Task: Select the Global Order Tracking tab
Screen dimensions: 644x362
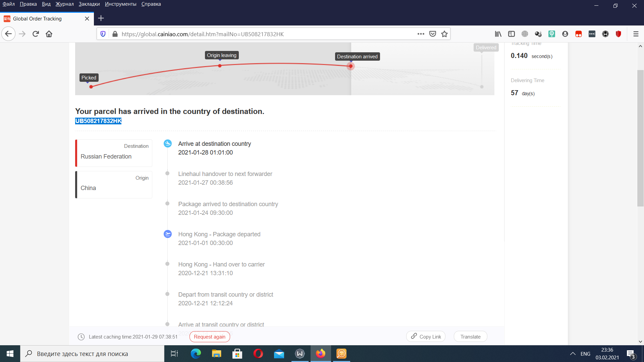Action: point(47,19)
